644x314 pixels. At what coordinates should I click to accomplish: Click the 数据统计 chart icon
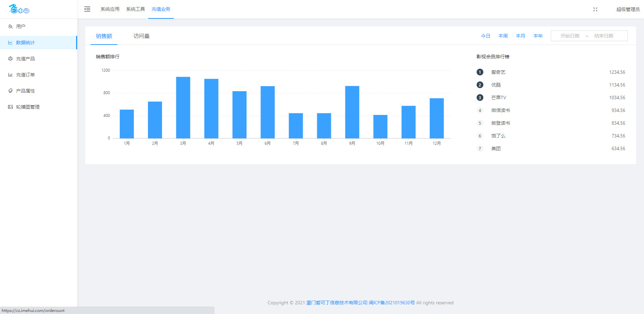click(x=10, y=43)
